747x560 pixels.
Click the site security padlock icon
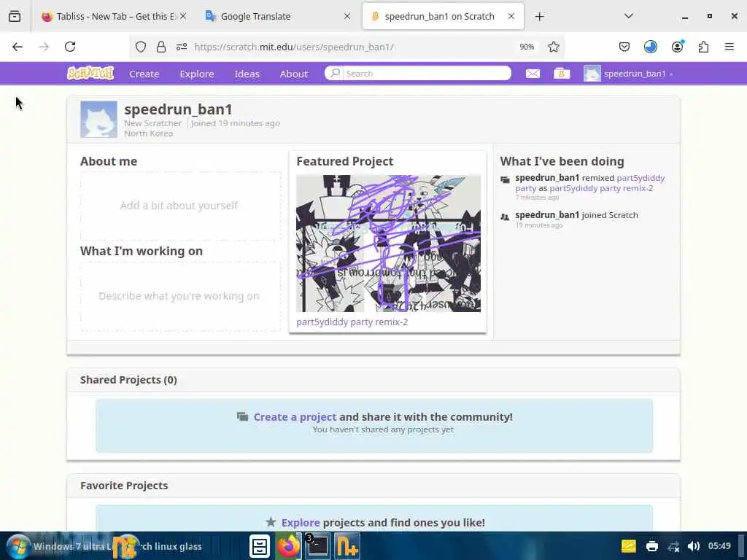point(161,47)
